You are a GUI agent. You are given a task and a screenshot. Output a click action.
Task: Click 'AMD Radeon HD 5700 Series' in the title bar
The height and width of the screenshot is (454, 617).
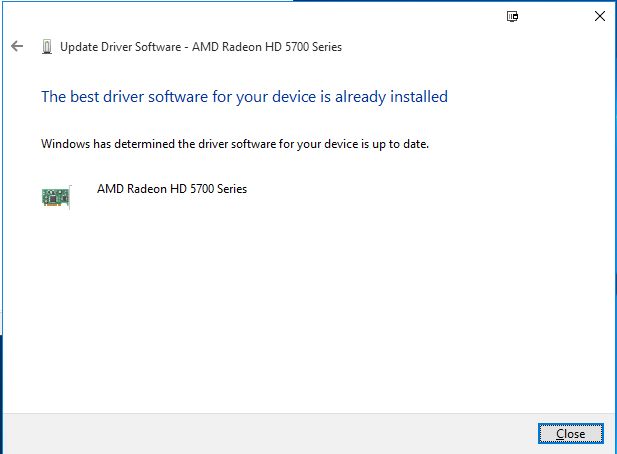267,47
